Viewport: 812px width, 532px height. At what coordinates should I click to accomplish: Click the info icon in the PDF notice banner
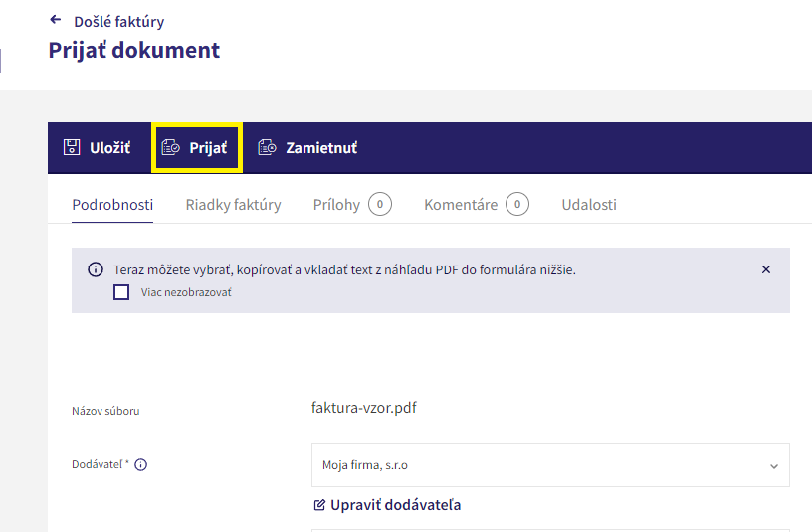click(x=96, y=269)
